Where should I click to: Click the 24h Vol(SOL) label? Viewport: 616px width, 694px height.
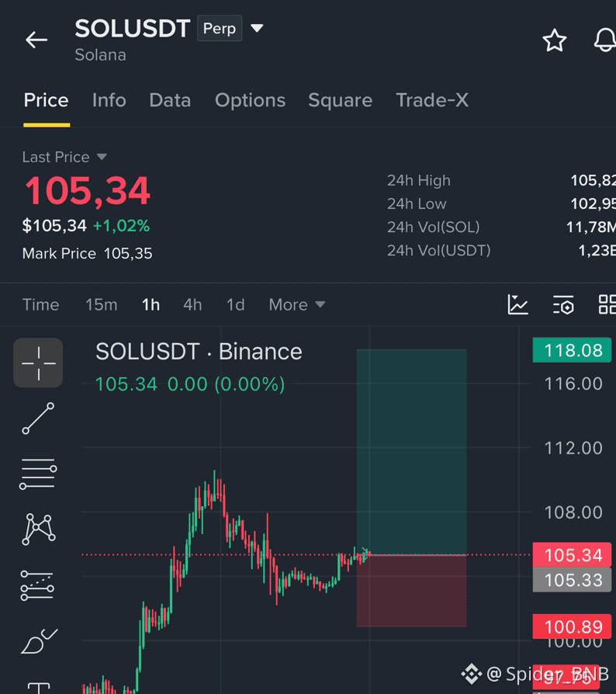pyautogui.click(x=434, y=227)
